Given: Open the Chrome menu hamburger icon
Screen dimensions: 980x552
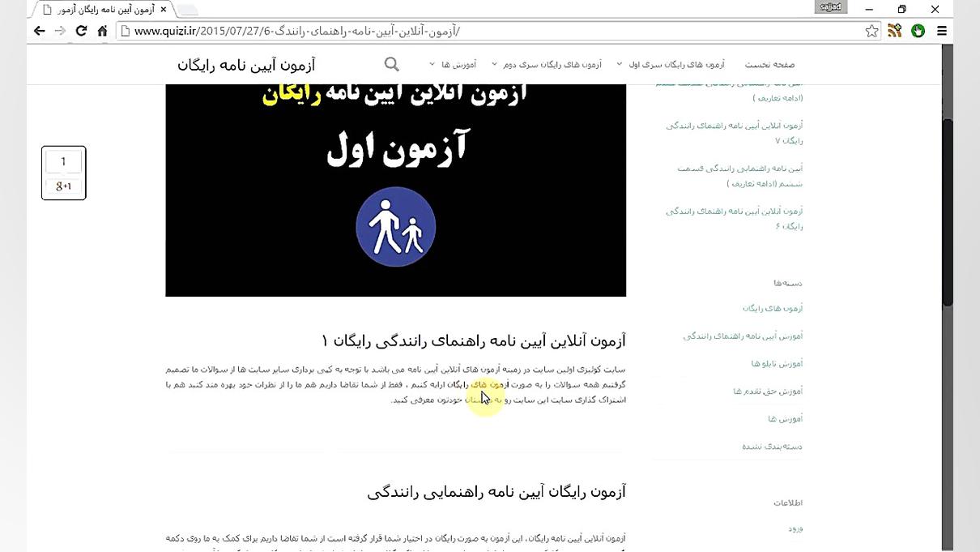Looking at the screenshot, I should click(x=941, y=31).
